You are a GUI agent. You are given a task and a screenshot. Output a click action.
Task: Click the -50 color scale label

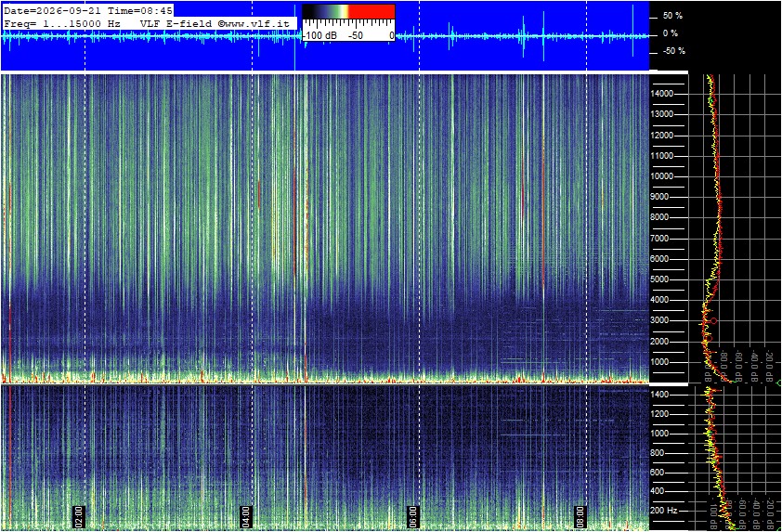pyautogui.click(x=355, y=35)
